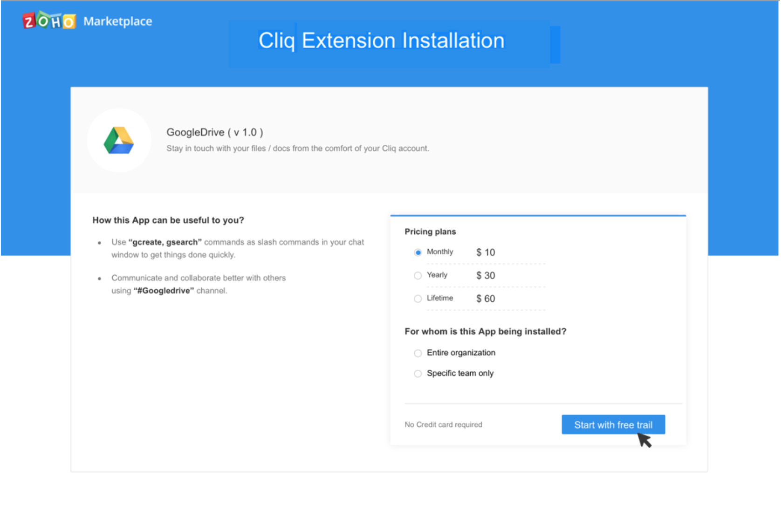
Task: Click the Google Drive app icon
Action: (x=119, y=140)
